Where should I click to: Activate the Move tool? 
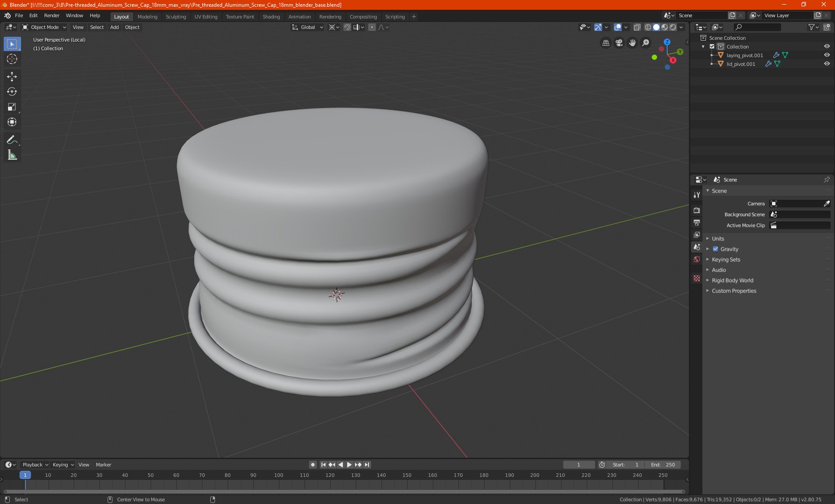click(x=12, y=77)
